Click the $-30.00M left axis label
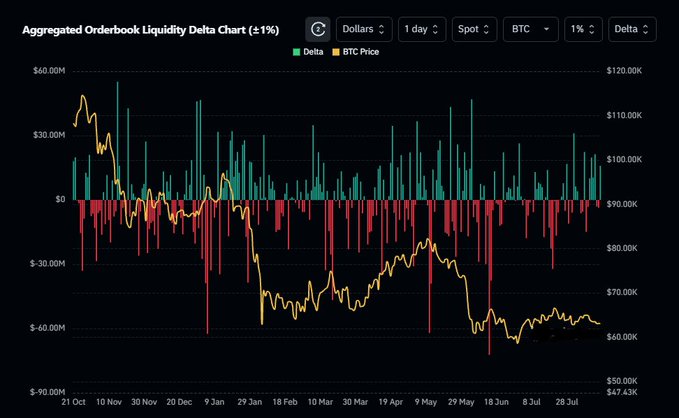Image resolution: width=679 pixels, height=418 pixels. [48, 264]
